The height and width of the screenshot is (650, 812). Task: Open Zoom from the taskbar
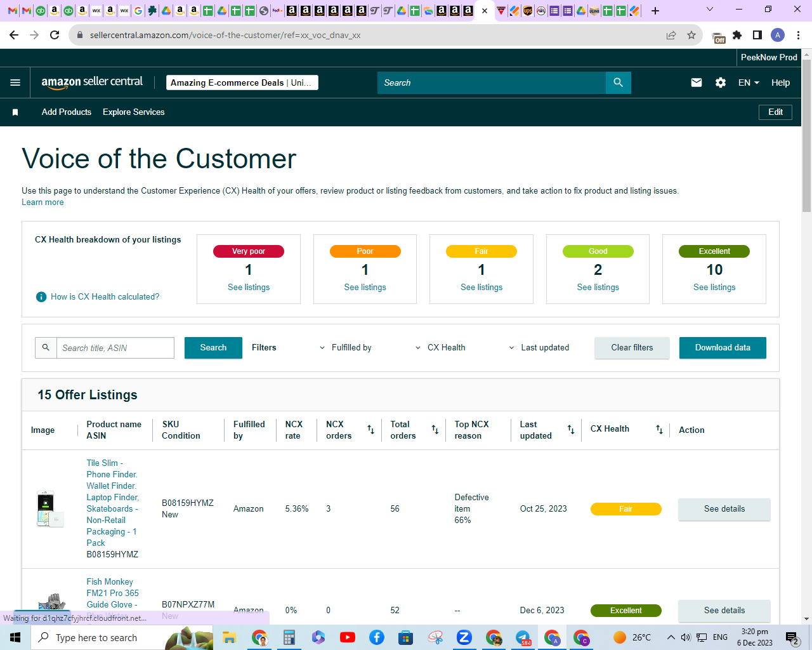pyautogui.click(x=464, y=637)
